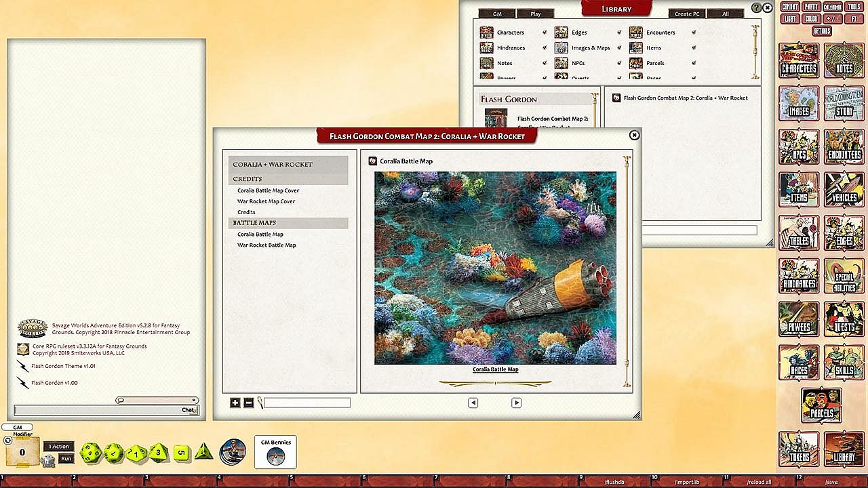Click the chat entry input field
This screenshot has width=868, height=488.
[106, 410]
